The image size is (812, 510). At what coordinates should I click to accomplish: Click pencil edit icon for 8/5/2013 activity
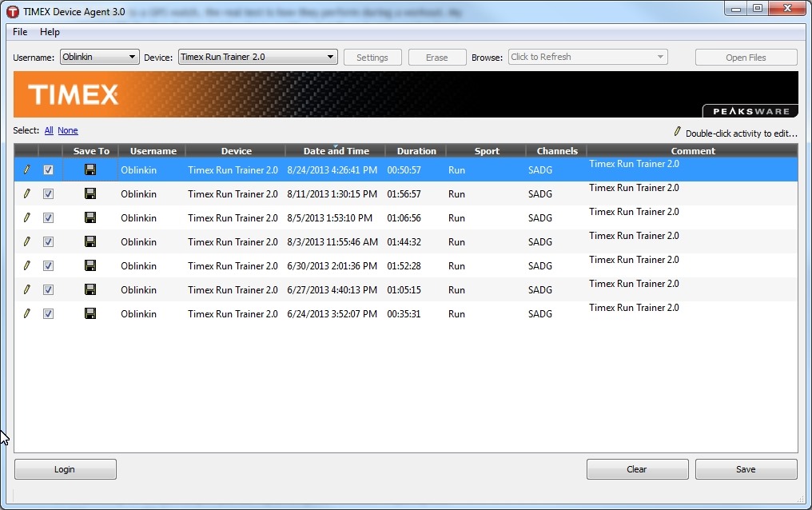coord(27,217)
